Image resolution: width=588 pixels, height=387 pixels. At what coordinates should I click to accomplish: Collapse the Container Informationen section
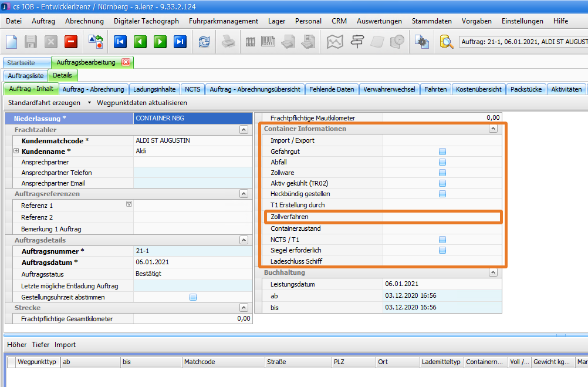[493, 129]
